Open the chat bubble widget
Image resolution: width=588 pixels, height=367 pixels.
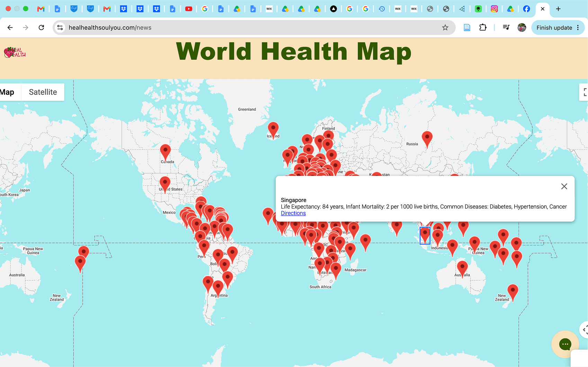(x=565, y=344)
